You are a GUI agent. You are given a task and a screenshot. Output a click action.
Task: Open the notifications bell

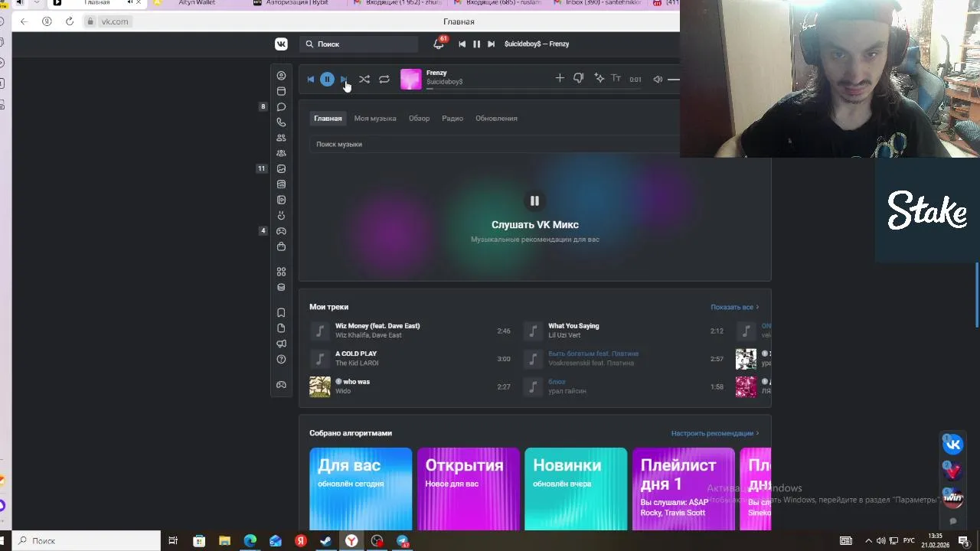(x=438, y=44)
